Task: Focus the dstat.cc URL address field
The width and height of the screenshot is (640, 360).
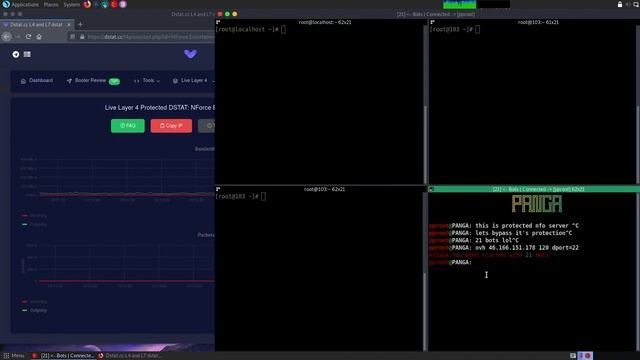Action: (x=150, y=37)
